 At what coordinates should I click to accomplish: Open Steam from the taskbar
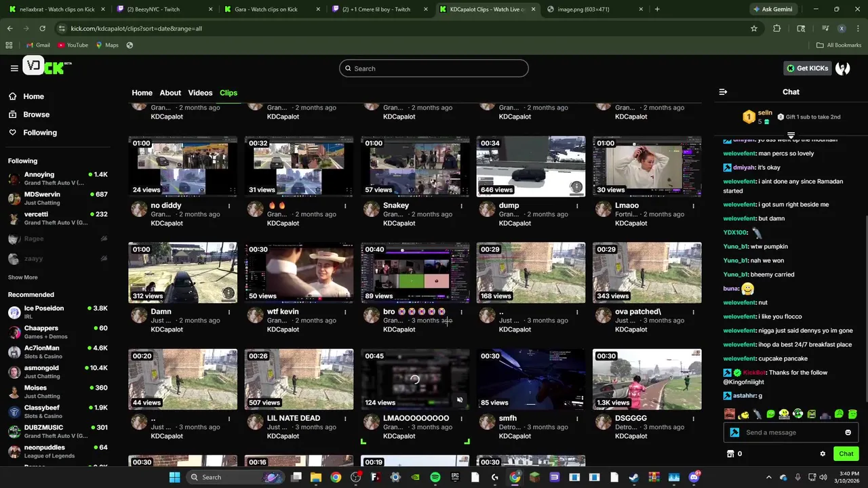pyautogui.click(x=633, y=477)
